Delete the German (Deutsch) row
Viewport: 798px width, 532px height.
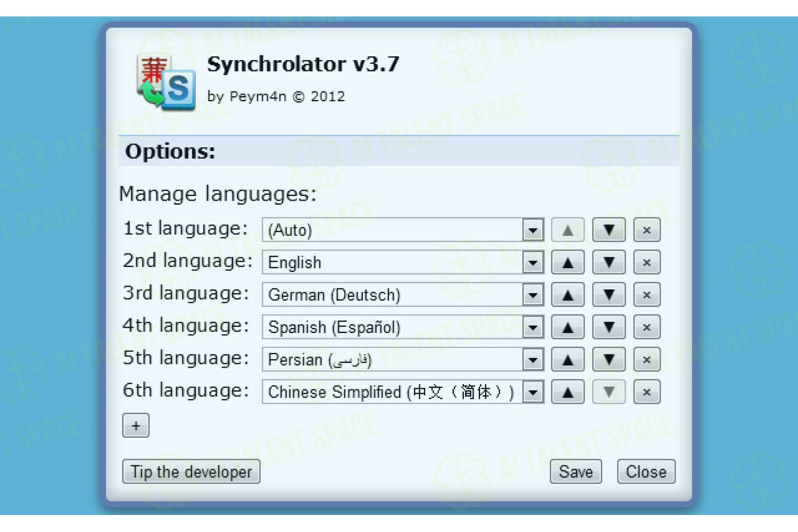[x=647, y=295]
